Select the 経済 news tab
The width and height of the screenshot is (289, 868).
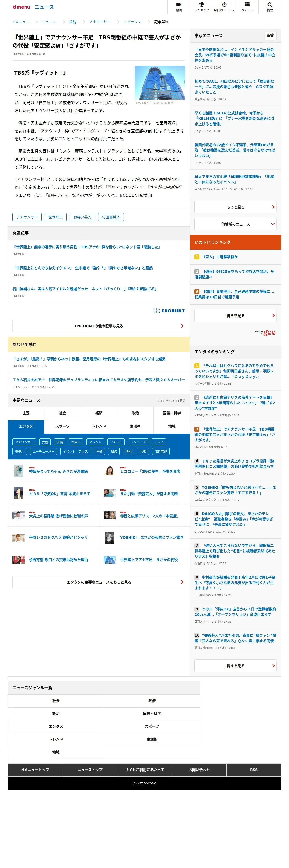(x=99, y=413)
